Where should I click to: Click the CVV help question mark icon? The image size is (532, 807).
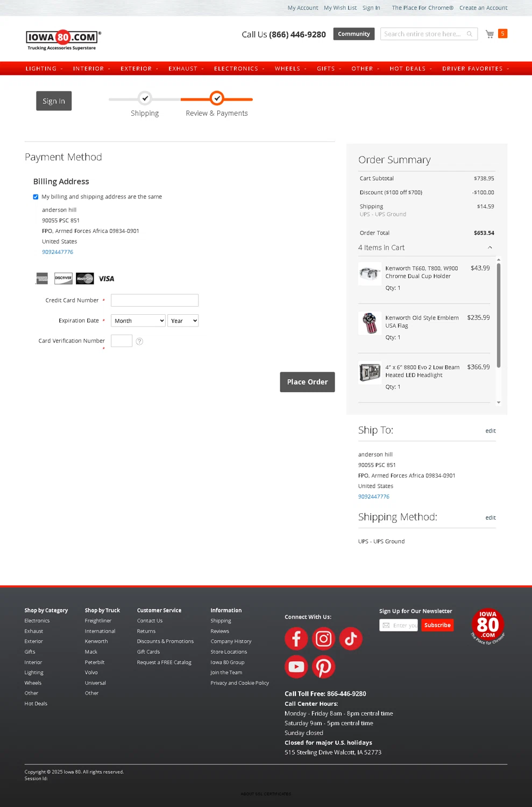pyautogui.click(x=139, y=341)
